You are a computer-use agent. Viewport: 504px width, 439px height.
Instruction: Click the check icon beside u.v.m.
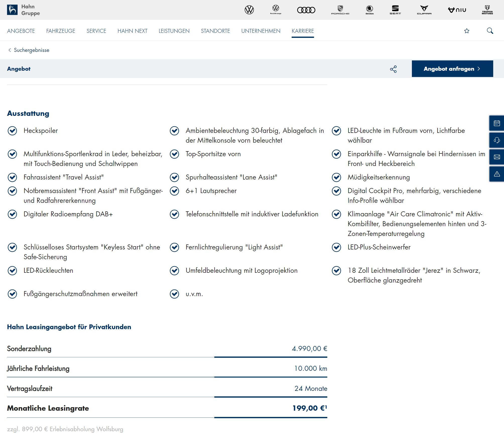[x=174, y=294]
